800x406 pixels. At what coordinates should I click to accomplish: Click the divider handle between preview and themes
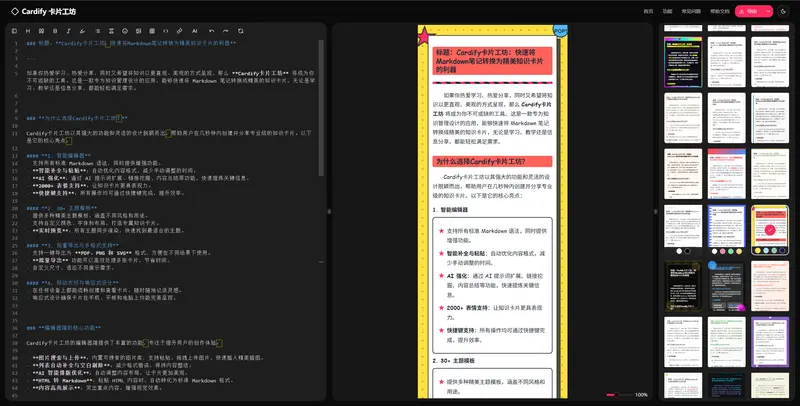(656, 211)
